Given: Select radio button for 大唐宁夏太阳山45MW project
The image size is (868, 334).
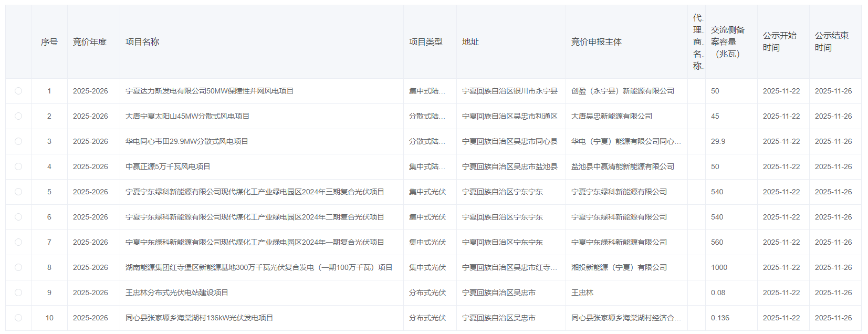Looking at the screenshot, I should (x=18, y=116).
